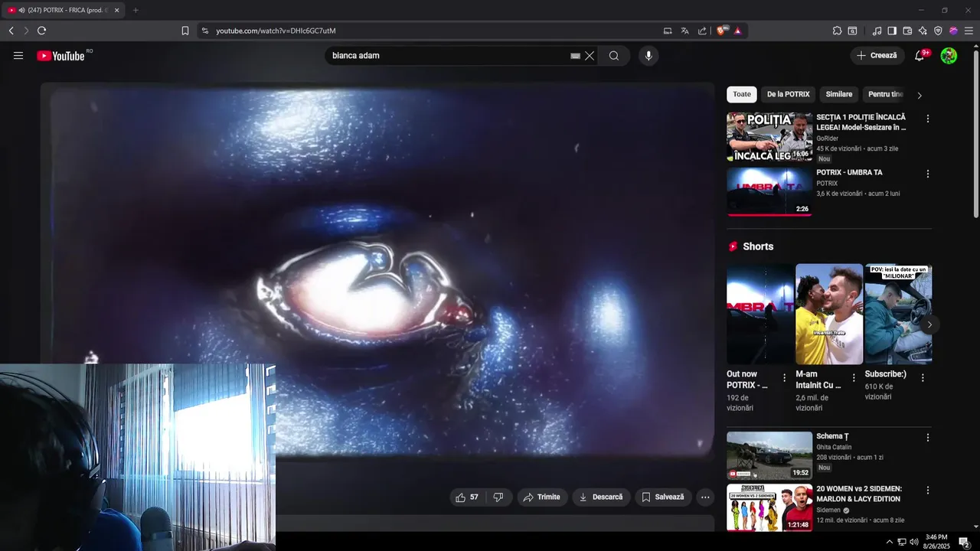Click the address bar URL
This screenshot has width=980, height=551.
pyautogui.click(x=276, y=31)
